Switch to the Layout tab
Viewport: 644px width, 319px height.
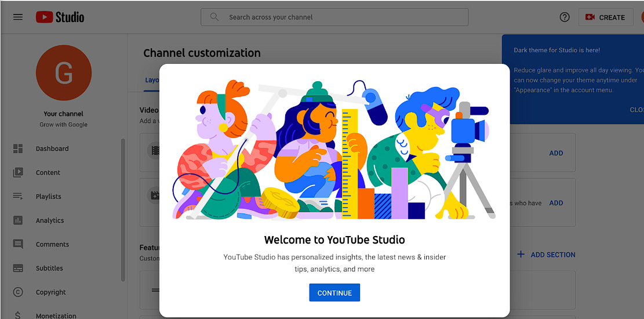(151, 80)
